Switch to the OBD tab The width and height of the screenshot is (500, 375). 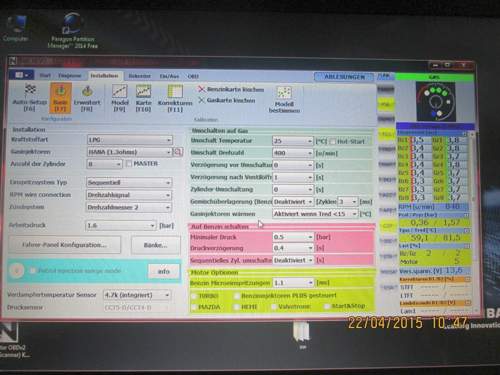(x=193, y=76)
